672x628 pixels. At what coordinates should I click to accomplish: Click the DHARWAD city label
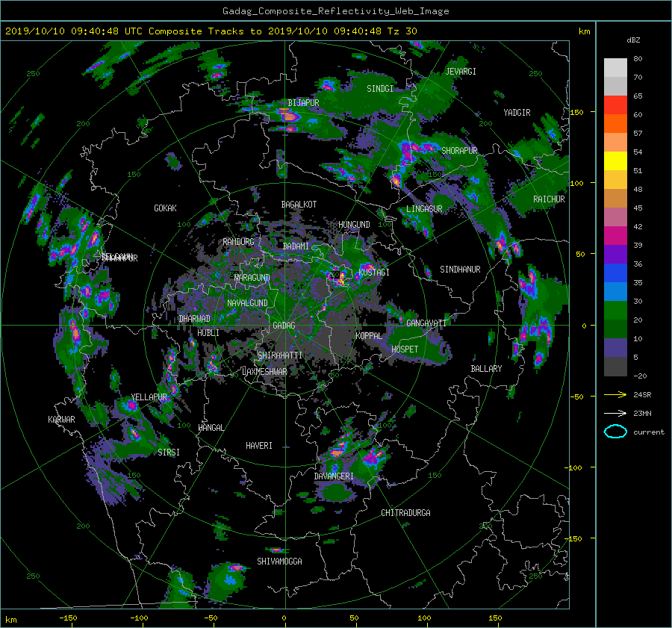(194, 319)
